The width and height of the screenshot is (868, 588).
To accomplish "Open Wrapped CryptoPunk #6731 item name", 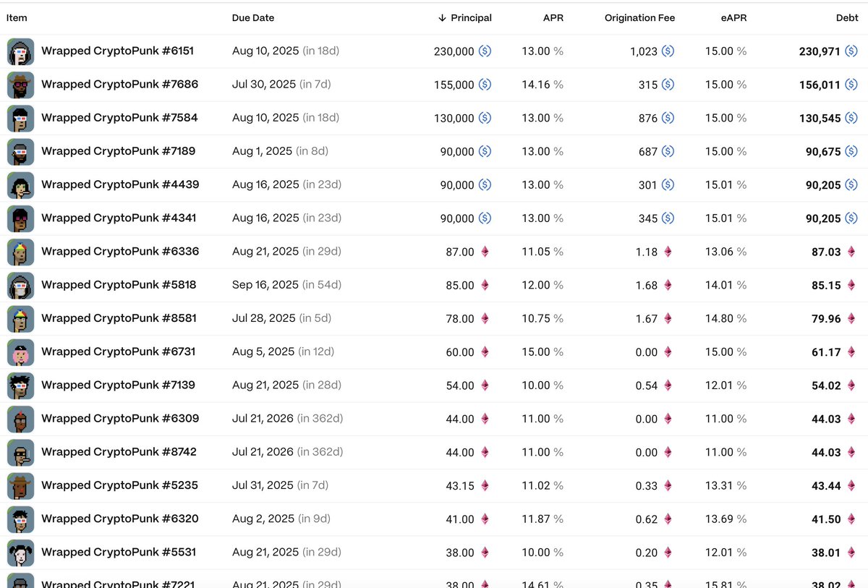I will click(x=118, y=351).
